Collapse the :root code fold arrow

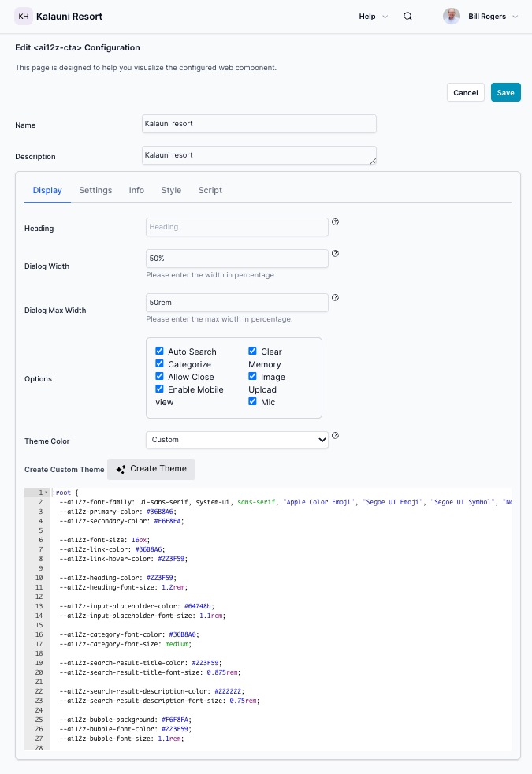[x=46, y=493]
